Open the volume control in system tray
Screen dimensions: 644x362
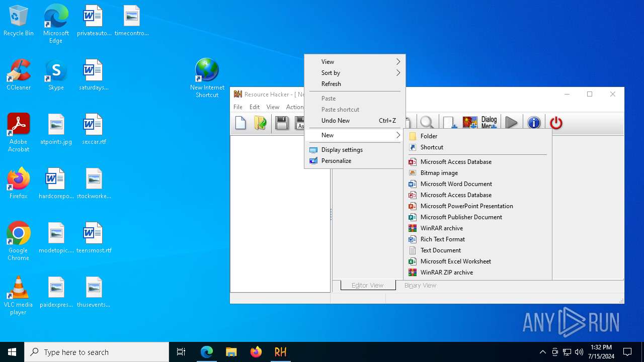579,352
